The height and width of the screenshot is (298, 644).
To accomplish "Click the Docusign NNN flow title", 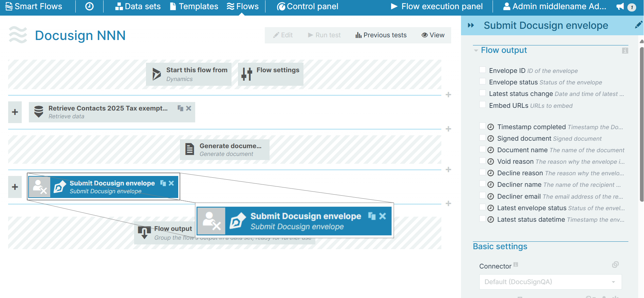I will click(80, 35).
